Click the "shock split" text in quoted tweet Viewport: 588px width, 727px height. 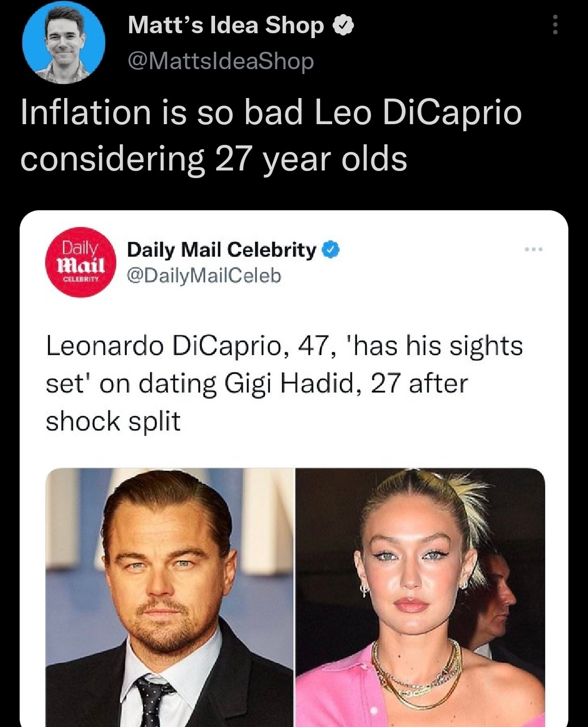(x=113, y=421)
